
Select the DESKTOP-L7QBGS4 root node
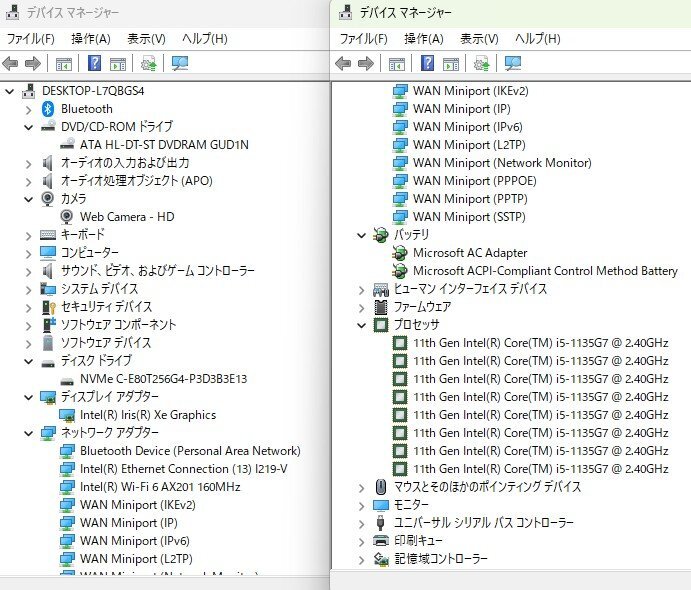coord(93,91)
